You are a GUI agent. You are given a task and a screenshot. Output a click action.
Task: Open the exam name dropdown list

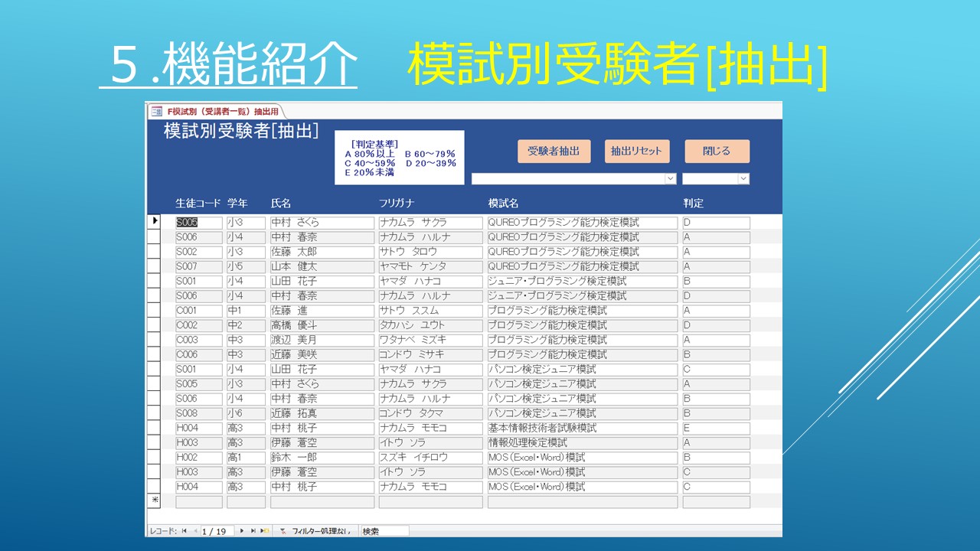pyautogui.click(x=671, y=178)
